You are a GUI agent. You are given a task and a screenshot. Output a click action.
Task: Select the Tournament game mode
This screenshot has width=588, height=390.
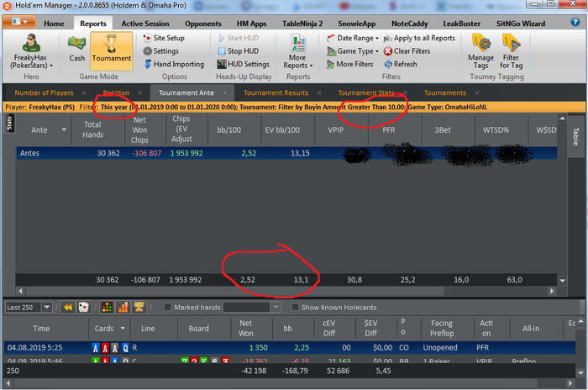point(112,50)
